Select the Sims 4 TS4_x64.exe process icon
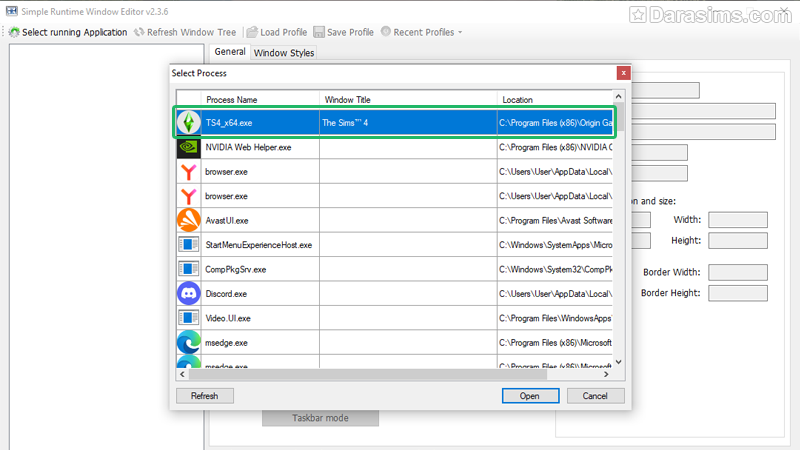 188,122
